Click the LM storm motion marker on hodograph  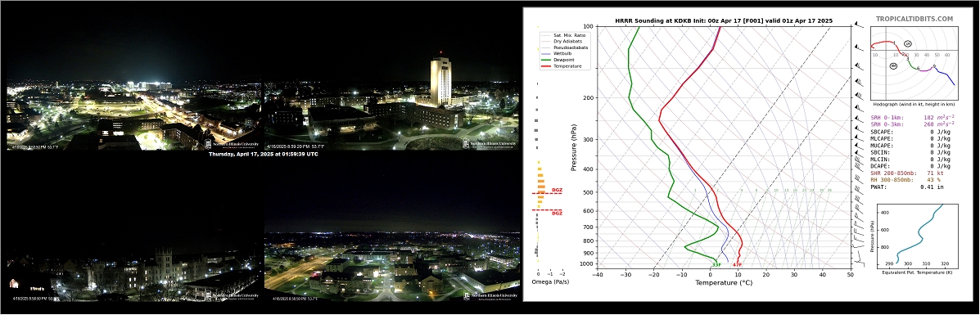[908, 43]
